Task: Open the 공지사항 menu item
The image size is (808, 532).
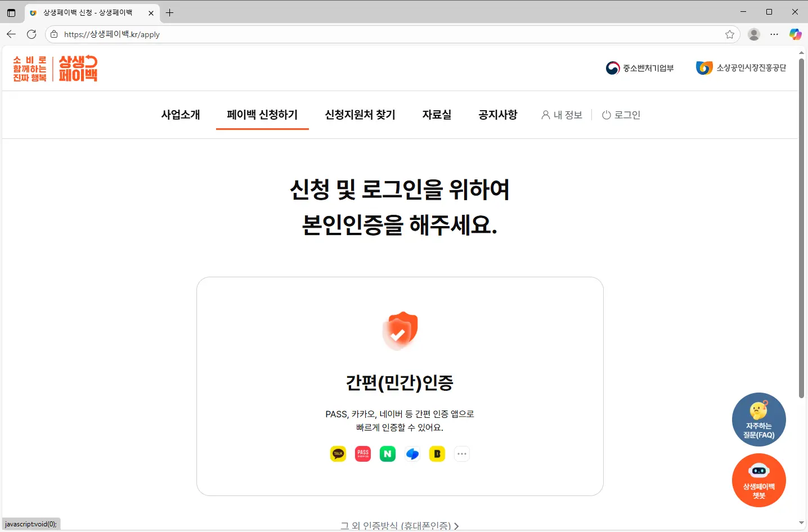Action: coord(498,115)
